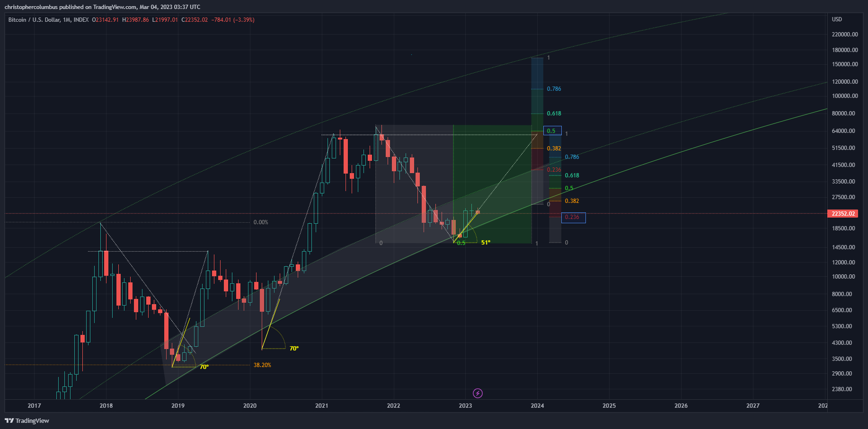Click the USD currency label
This screenshot has height=429, width=868.
coord(837,19)
